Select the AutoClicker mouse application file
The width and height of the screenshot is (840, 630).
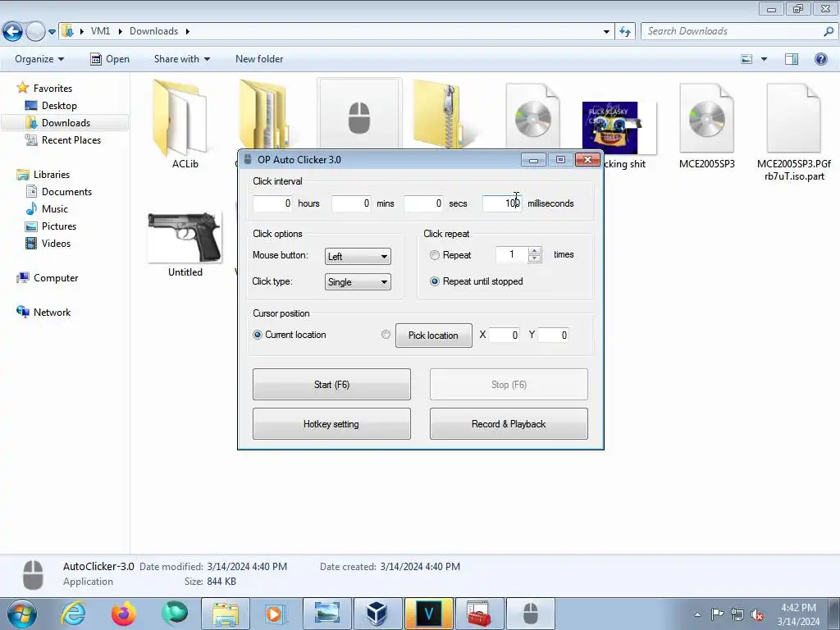pyautogui.click(x=359, y=114)
